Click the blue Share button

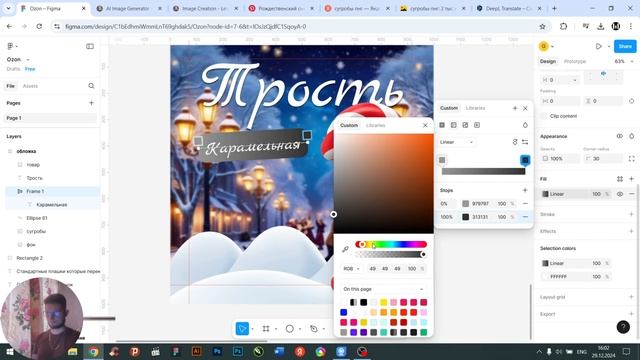tap(625, 46)
